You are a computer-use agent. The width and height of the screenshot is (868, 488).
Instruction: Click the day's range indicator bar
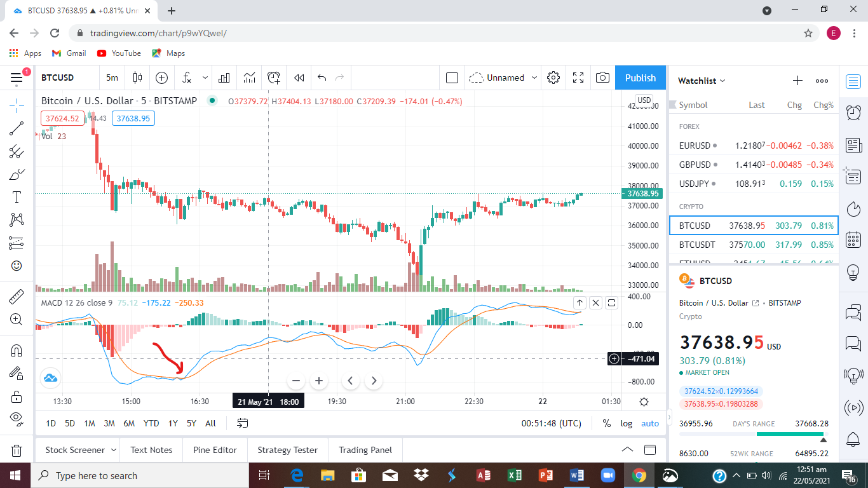754,434
